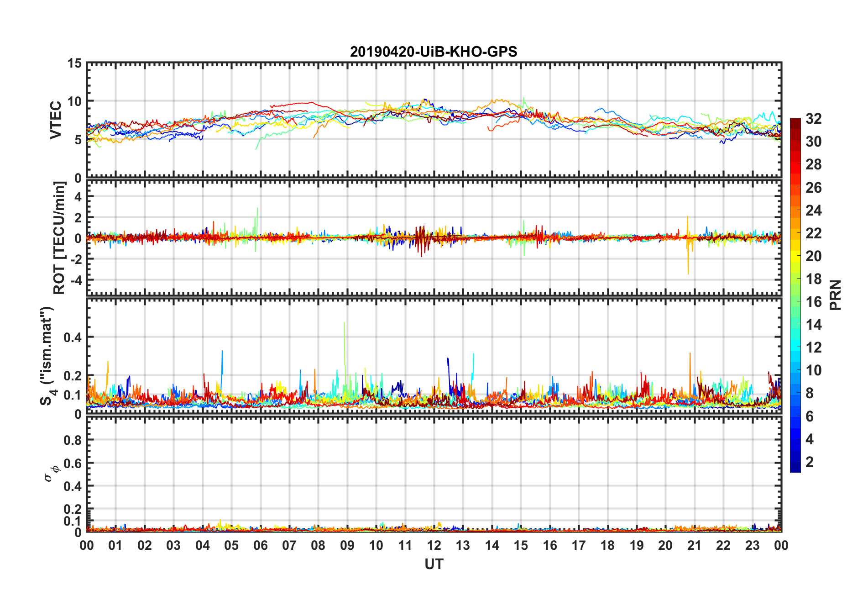Click colorbar tick label 24
Screen dimensions: 868x590
813,211
